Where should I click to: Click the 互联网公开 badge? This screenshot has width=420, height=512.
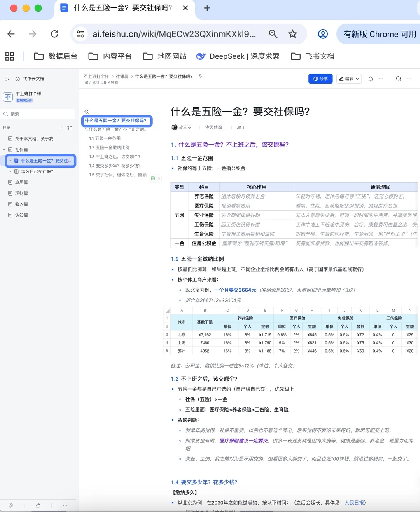[x=24, y=100]
